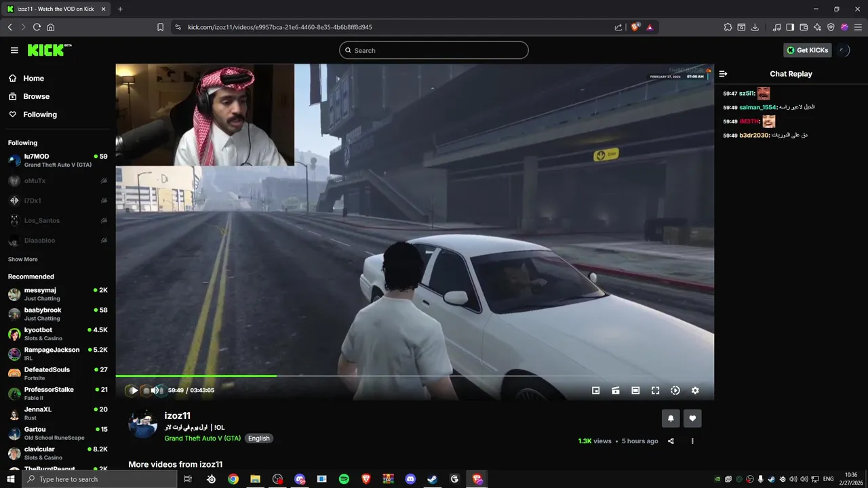
Task: Click Grand Theft Auto V (GTA) category link
Action: [202, 439]
